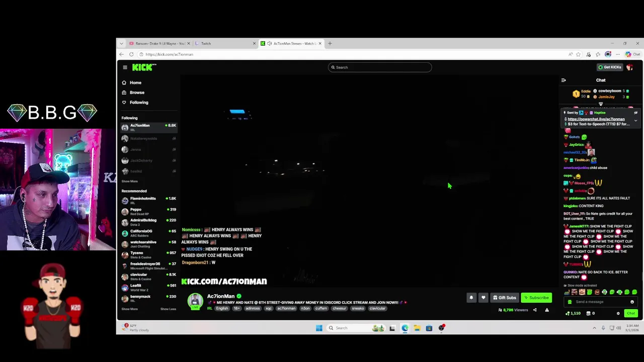This screenshot has width=644, height=362.
Task: Open Peppo recommended channel
Action: 148,211
